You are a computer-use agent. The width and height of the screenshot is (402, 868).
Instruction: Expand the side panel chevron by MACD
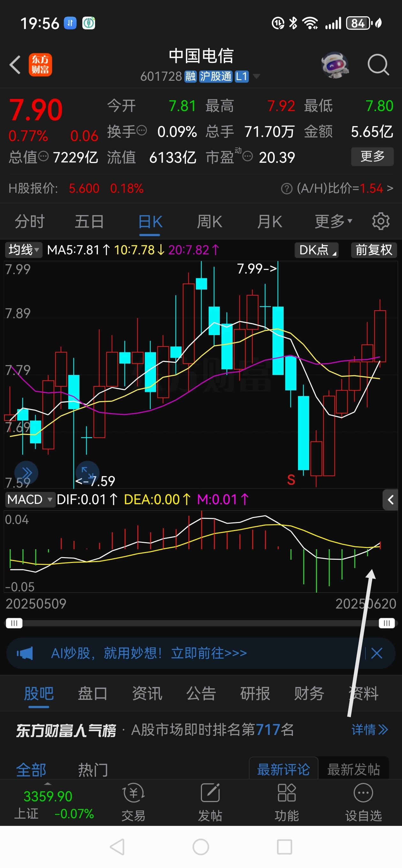pyautogui.click(x=391, y=500)
